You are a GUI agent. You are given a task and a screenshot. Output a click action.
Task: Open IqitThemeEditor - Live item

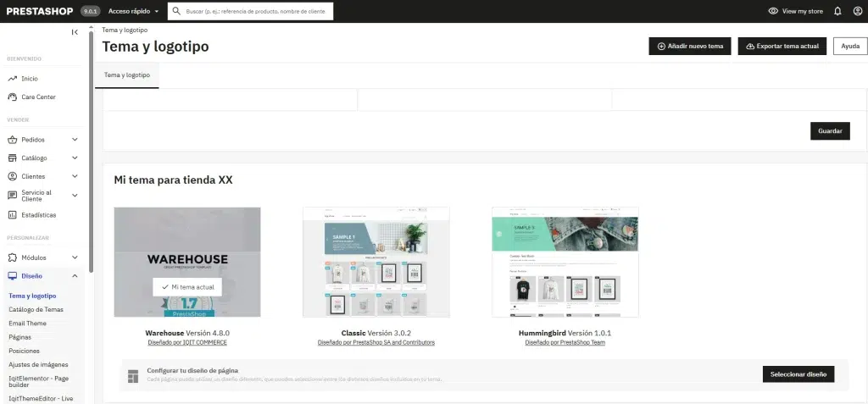point(41,398)
